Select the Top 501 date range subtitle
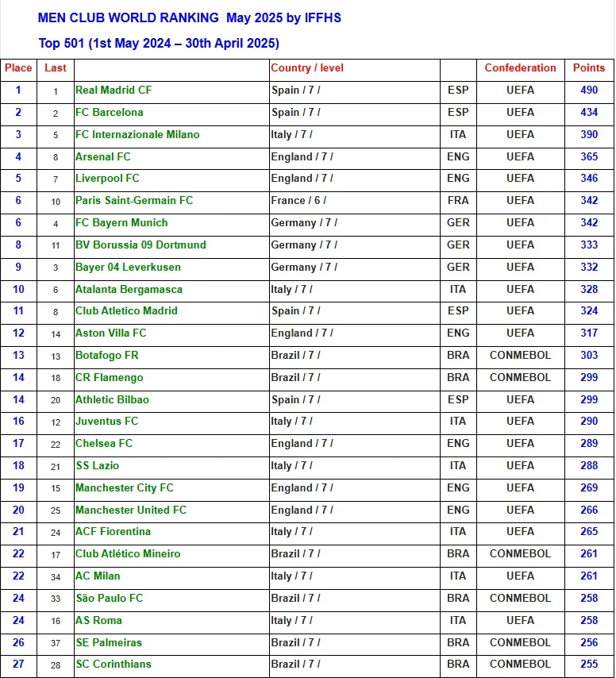Screen dimensions: 616x678 click(x=159, y=44)
